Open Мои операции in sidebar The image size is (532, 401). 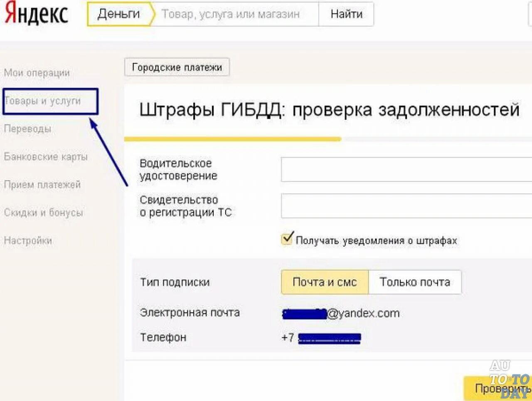[x=37, y=73]
